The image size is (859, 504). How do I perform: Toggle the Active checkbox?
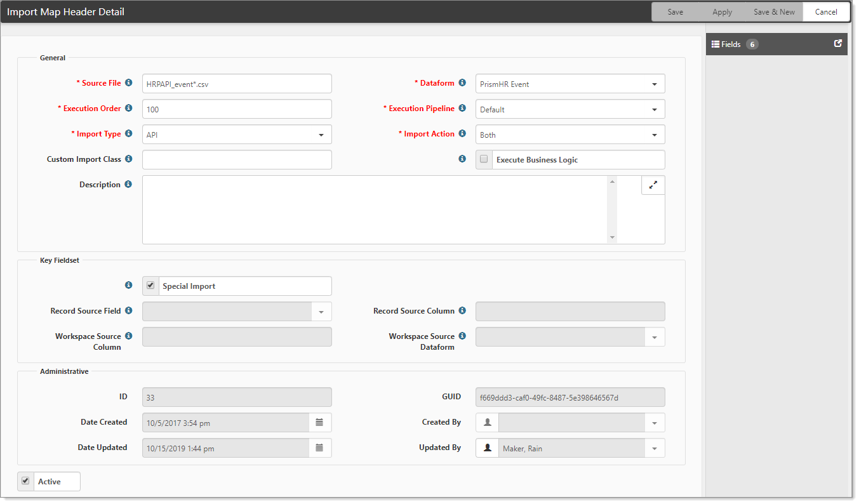(25, 481)
